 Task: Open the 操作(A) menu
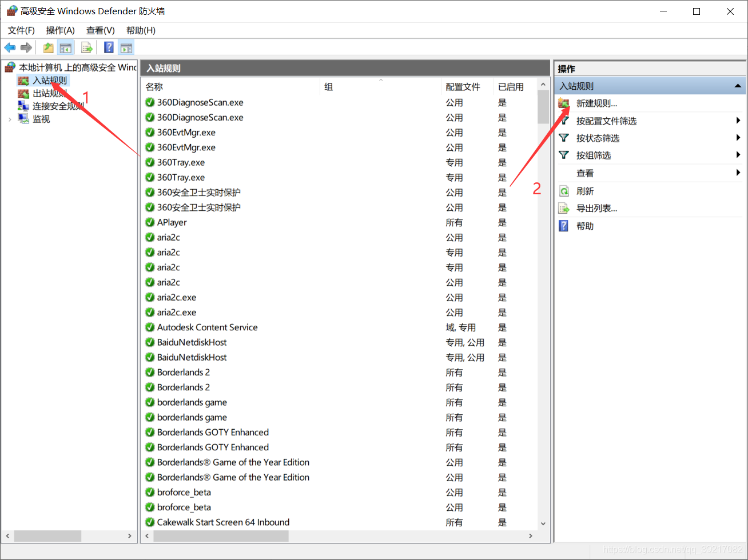(61, 30)
